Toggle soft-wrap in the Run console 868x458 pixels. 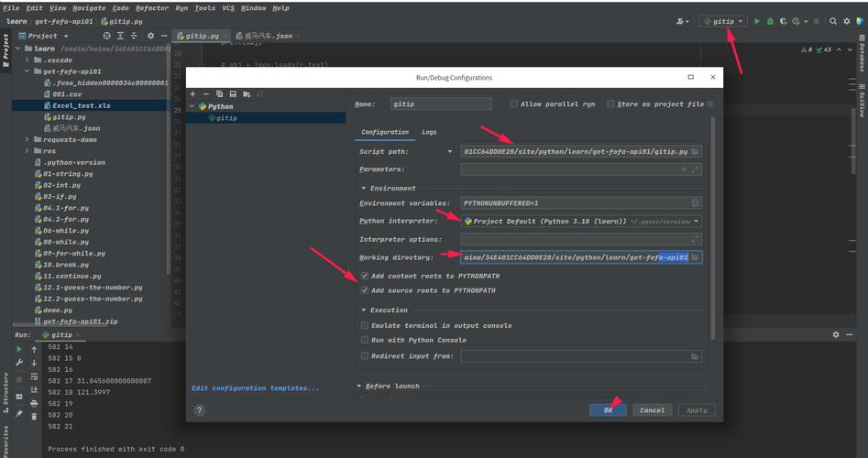[34, 376]
